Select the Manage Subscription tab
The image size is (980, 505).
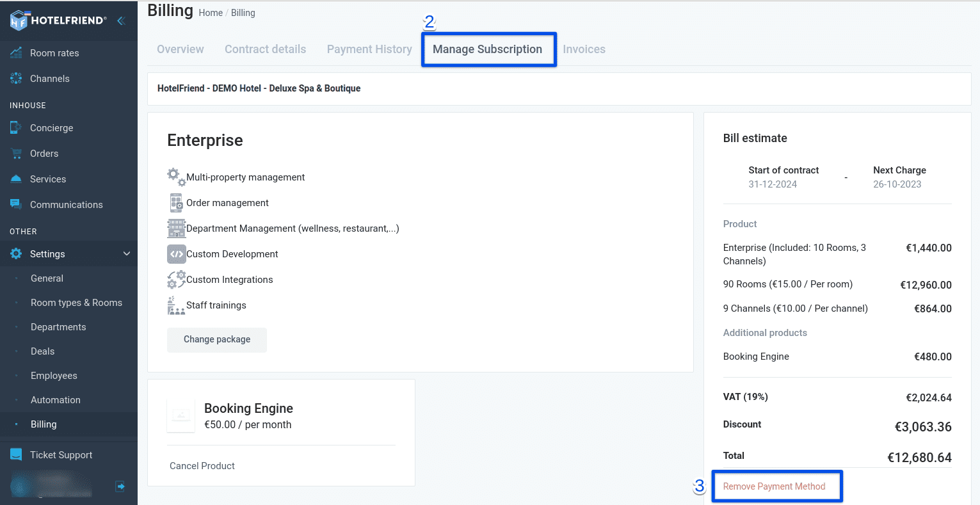(487, 49)
